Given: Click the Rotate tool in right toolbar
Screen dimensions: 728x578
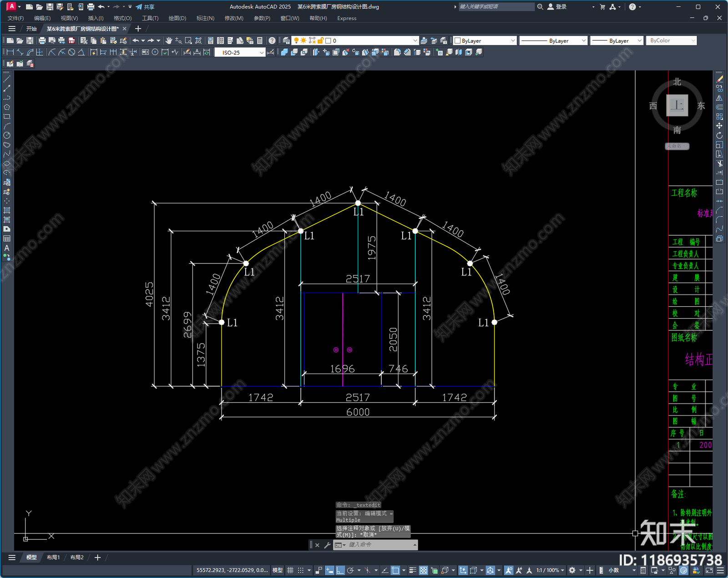Looking at the screenshot, I should [719, 135].
